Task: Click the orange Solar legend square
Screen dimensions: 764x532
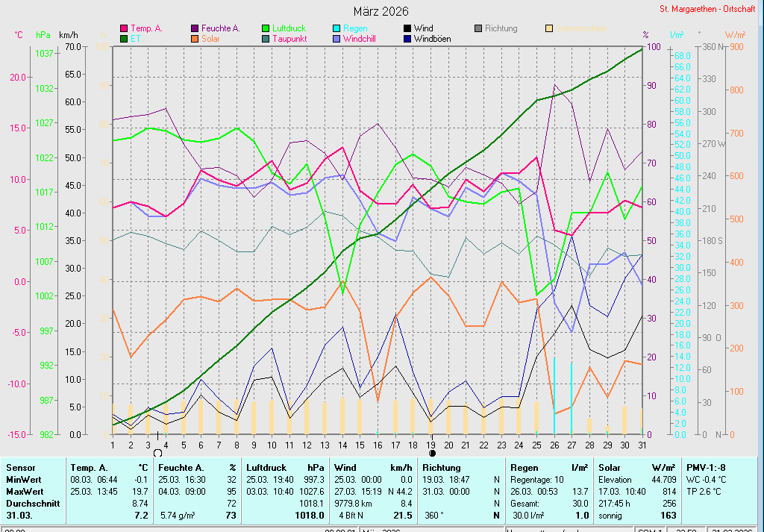Action: point(195,39)
